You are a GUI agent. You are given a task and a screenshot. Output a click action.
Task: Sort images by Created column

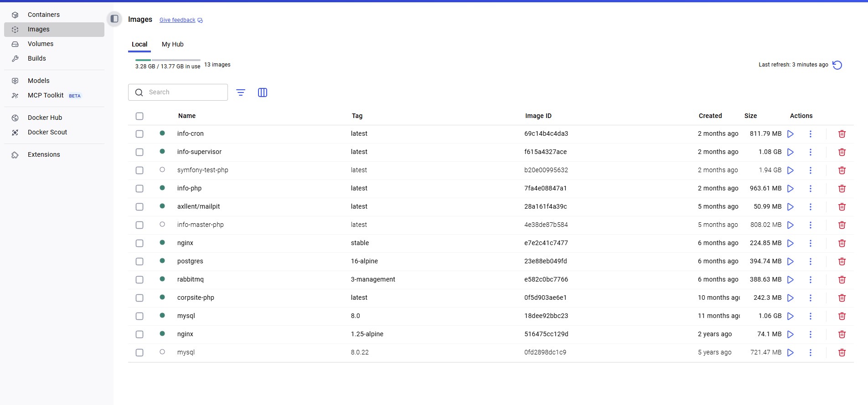coord(710,116)
